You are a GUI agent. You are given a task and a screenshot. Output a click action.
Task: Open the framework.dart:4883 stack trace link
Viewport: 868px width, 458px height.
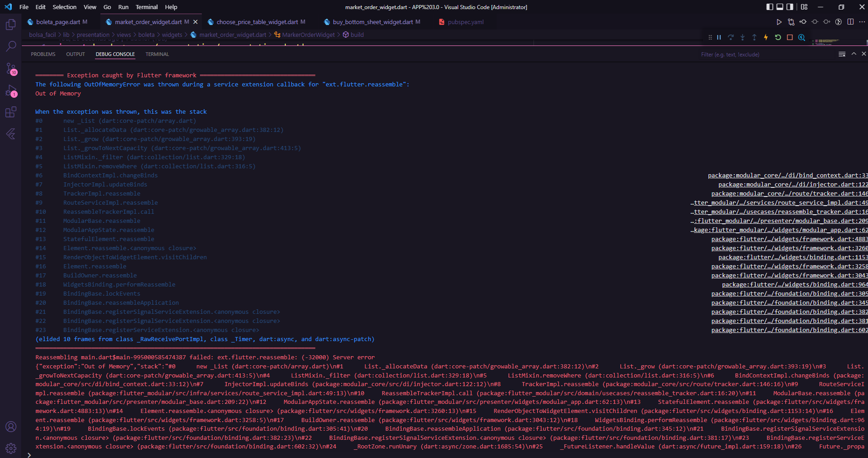(x=789, y=239)
